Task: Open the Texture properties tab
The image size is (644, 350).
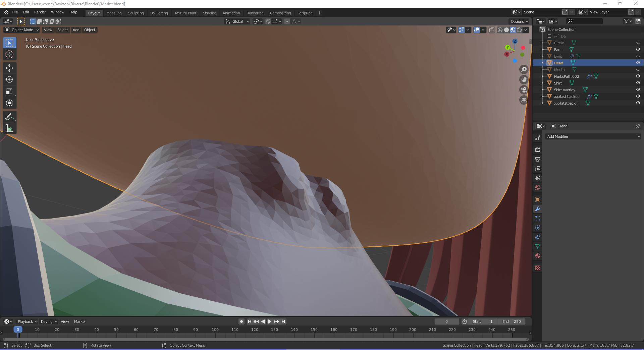Action: tap(538, 268)
